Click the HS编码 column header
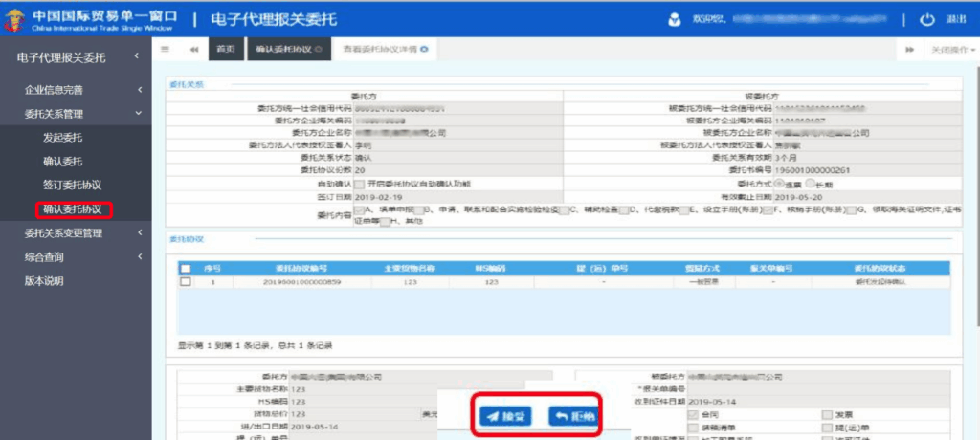 point(491,268)
